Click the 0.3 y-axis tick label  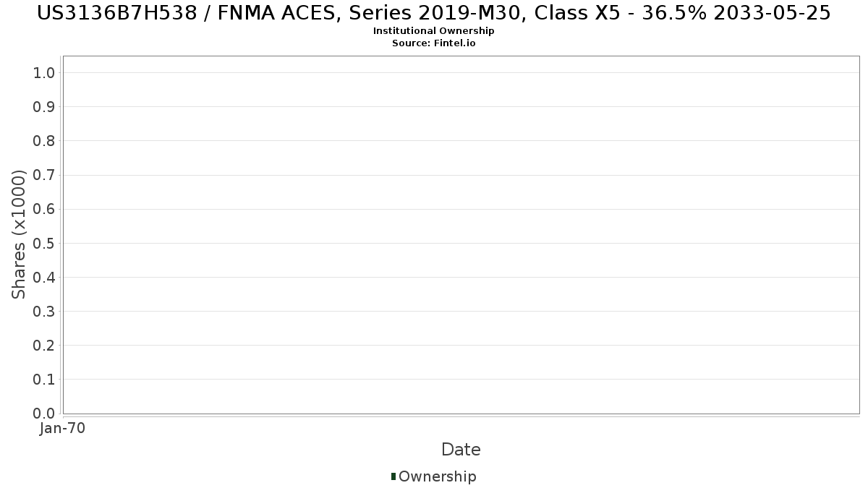point(44,312)
